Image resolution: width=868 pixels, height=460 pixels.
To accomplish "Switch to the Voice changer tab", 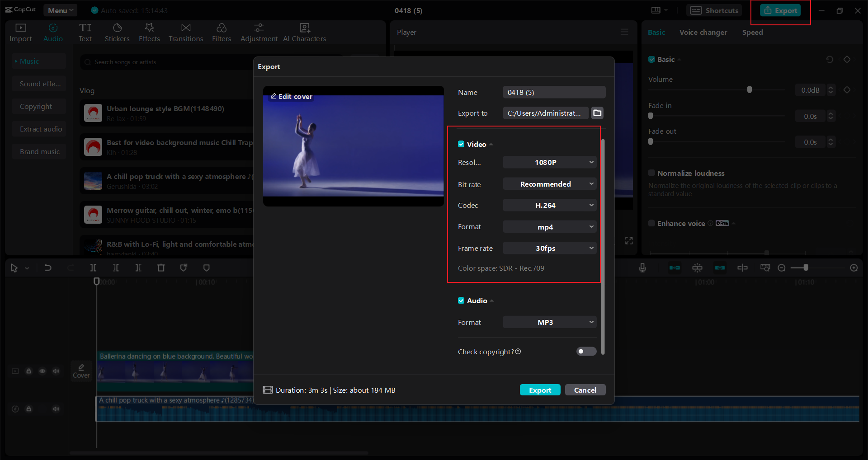I will (x=703, y=32).
